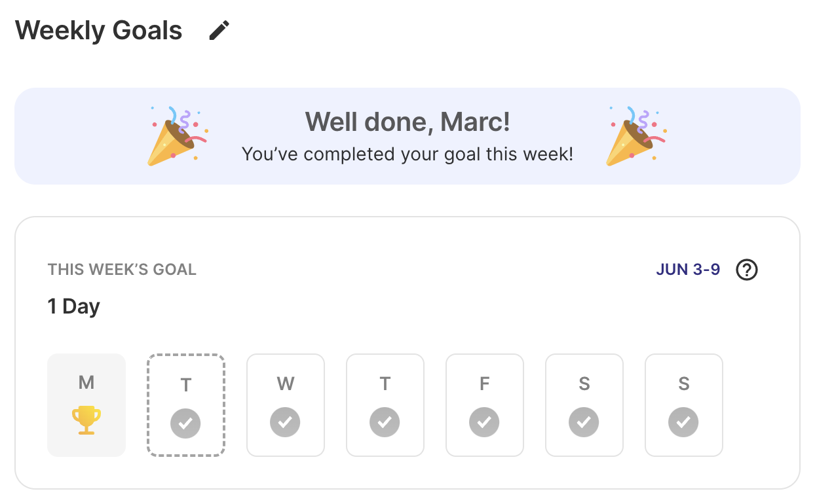The image size is (815, 504).
Task: Click the pencil edit icon beside Weekly Goals
Action: tap(219, 30)
